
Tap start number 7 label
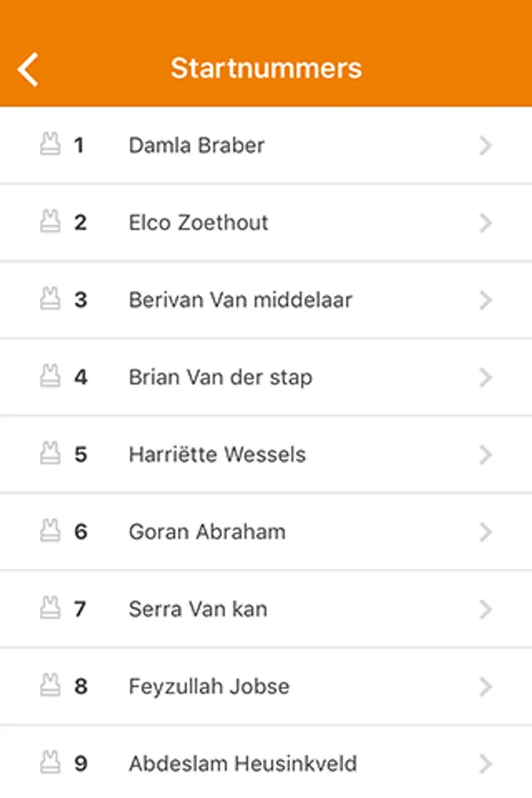pos(81,609)
